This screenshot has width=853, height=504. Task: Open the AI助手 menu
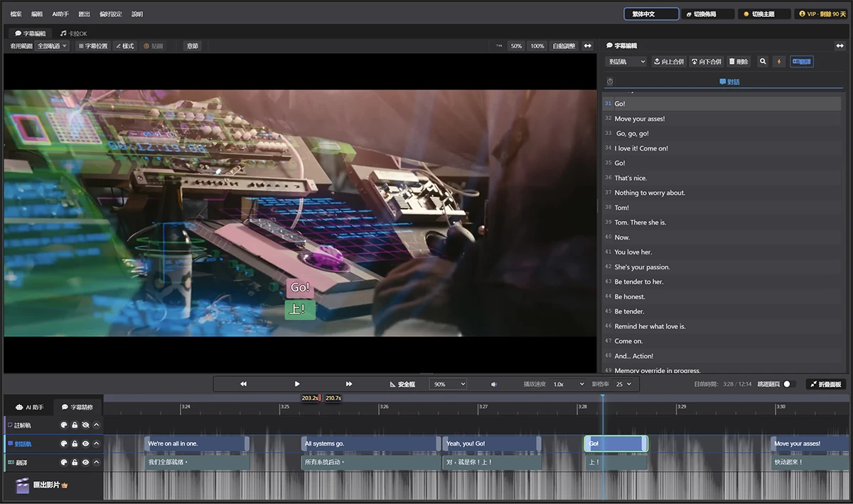(x=60, y=14)
